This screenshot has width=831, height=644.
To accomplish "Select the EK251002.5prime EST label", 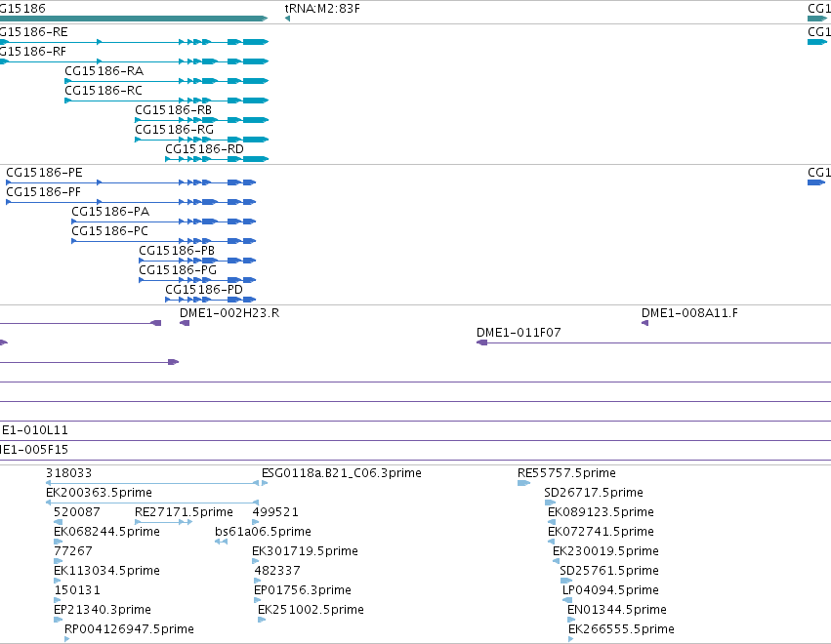I will point(312,610).
